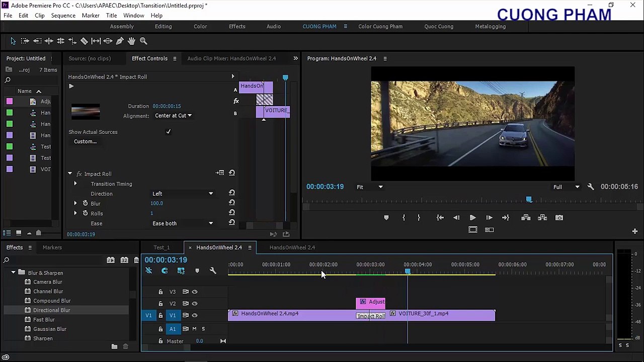Open the Fit zoom level dropdown
This screenshot has width=644, height=362.
[370, 187]
